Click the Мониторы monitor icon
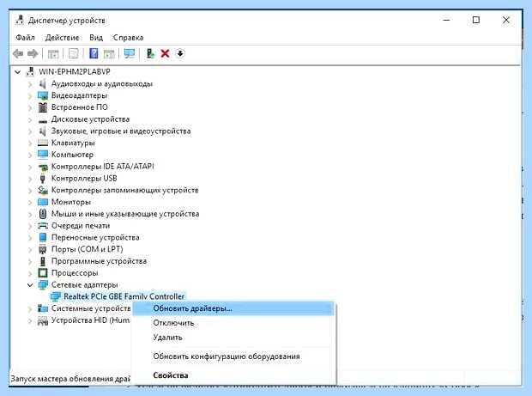The height and width of the screenshot is (396, 532). pyautogui.click(x=43, y=202)
